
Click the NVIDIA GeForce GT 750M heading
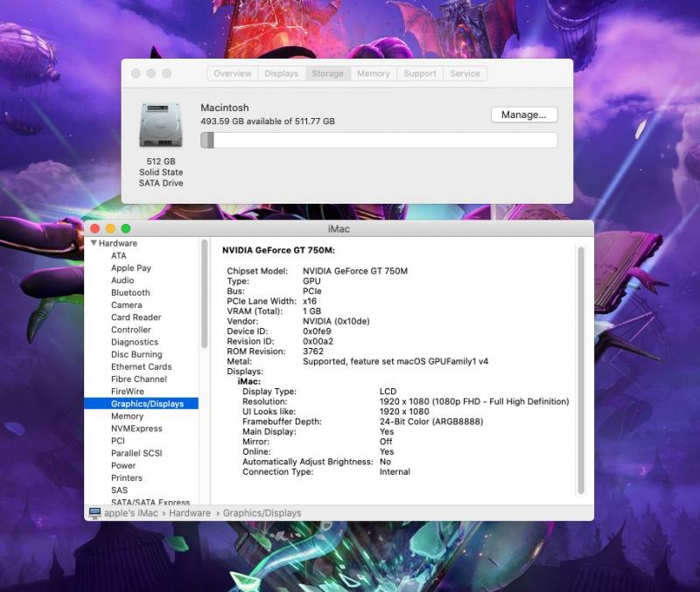click(x=278, y=250)
